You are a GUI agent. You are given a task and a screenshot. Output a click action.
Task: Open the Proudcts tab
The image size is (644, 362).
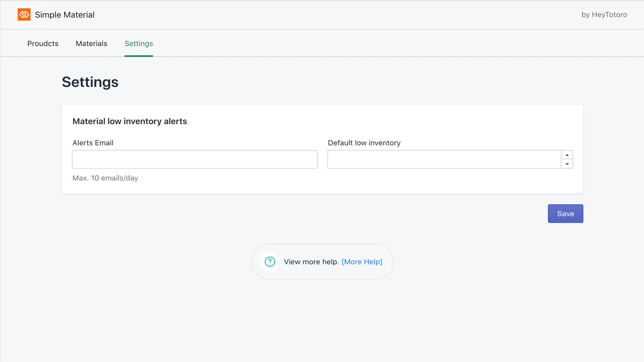click(43, 43)
